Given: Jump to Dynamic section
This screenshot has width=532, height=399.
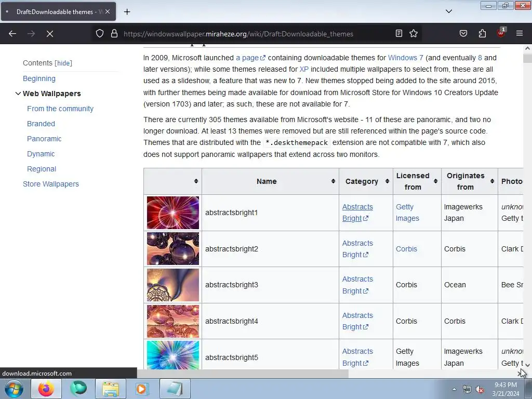Looking at the screenshot, I should pos(41,154).
